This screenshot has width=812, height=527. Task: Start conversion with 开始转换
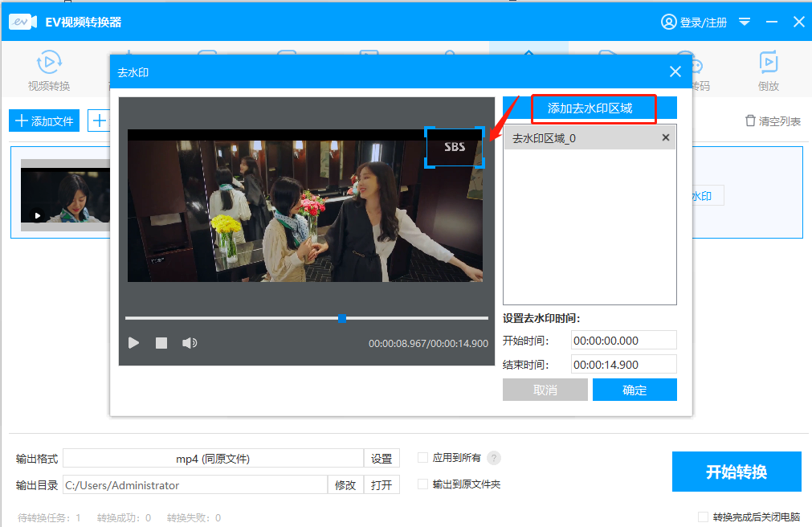click(736, 472)
